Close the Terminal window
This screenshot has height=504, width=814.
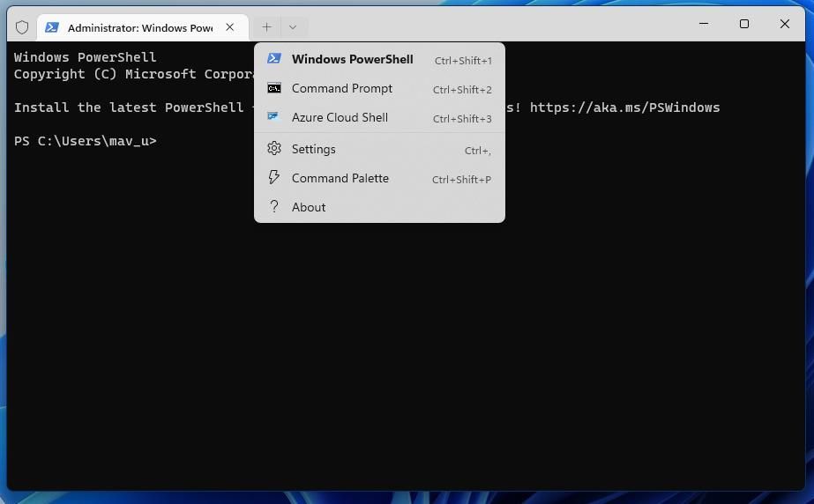[784, 24]
